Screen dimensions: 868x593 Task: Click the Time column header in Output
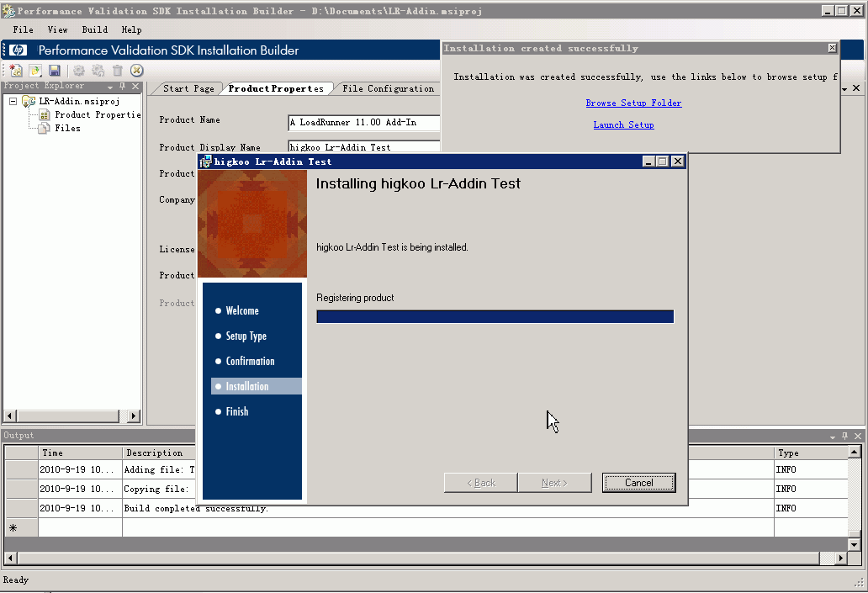80,453
